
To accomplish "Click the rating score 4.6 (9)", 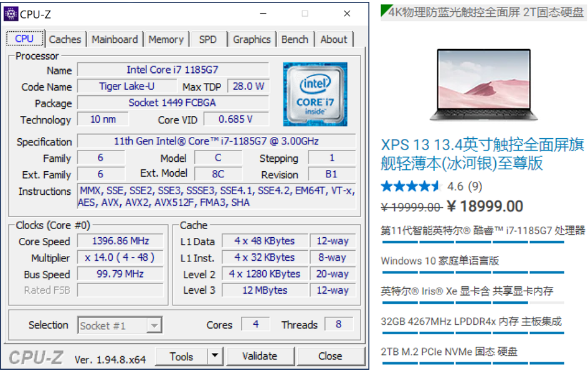I will (465, 186).
